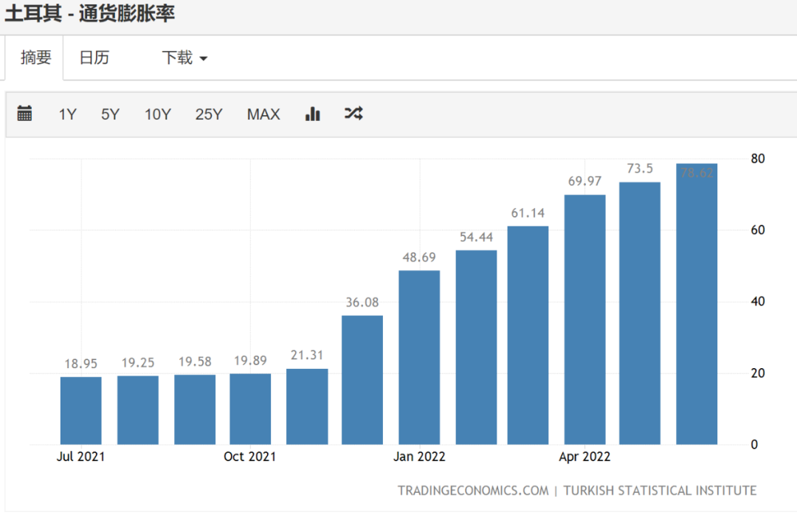Click the tallest bar labeled 78.62
The height and width of the screenshot is (532, 797).
point(697,304)
